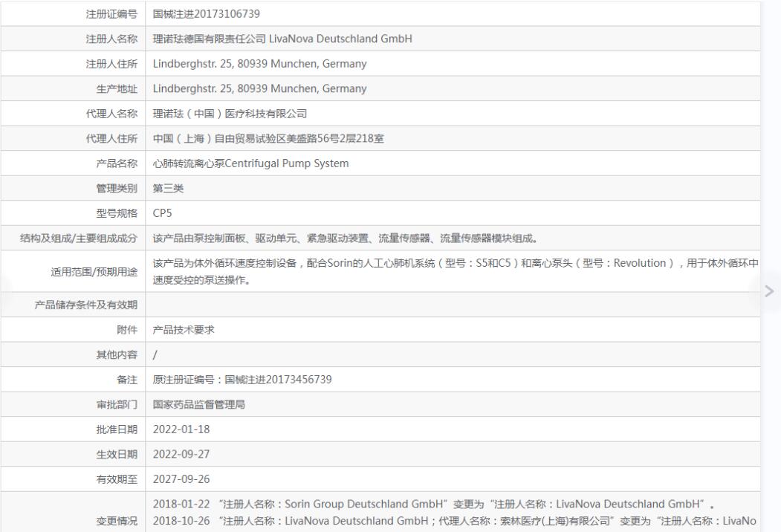Click the 注册人名称 label
This screenshot has height=532, width=781.
click(x=111, y=39)
